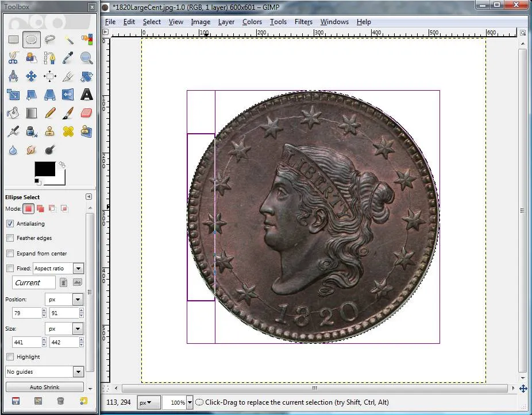Open the Colors menu
The width and height of the screenshot is (532, 415).
pos(252,22)
